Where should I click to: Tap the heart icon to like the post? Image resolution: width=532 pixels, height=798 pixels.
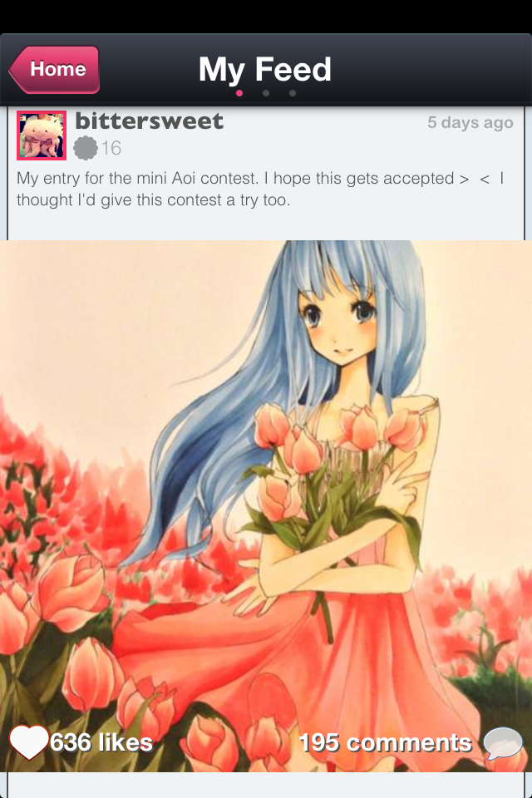tap(29, 742)
